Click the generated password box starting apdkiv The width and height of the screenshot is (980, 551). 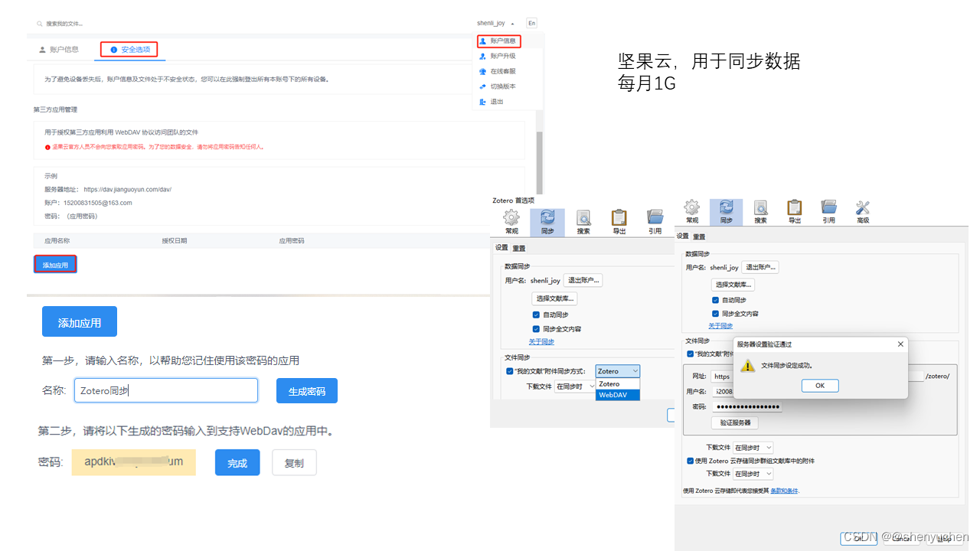134,462
